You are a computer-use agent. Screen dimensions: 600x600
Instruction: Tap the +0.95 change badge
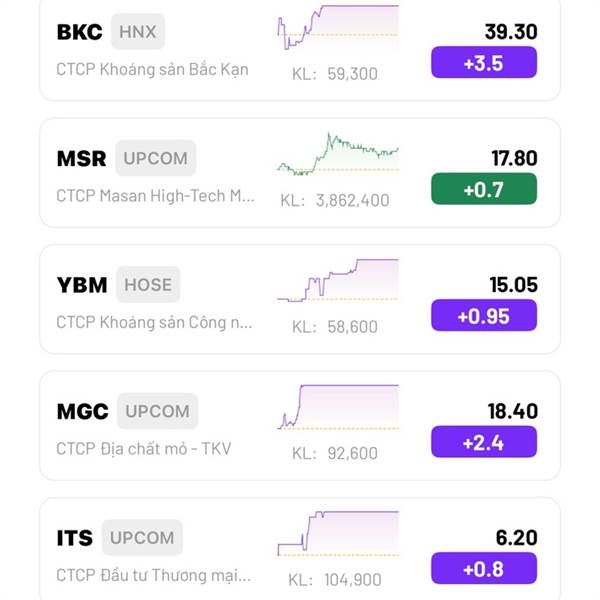tap(484, 315)
